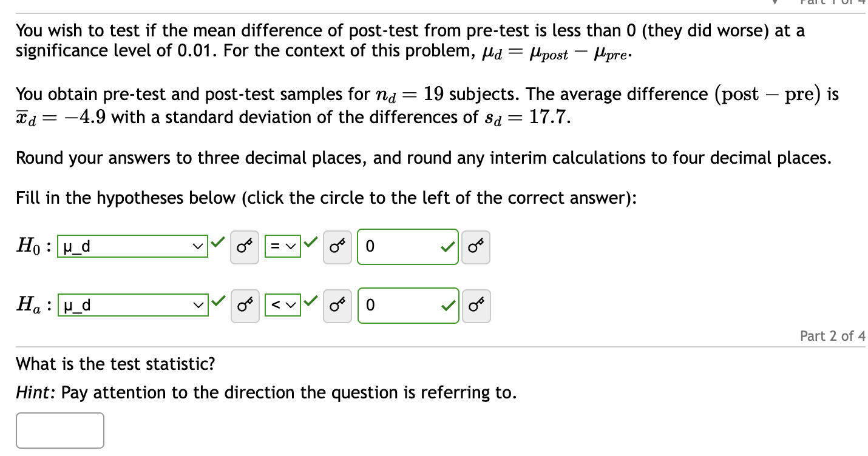Click the key icon after the equals dropdown
Viewport: 868px width, 456px height.
(337, 247)
